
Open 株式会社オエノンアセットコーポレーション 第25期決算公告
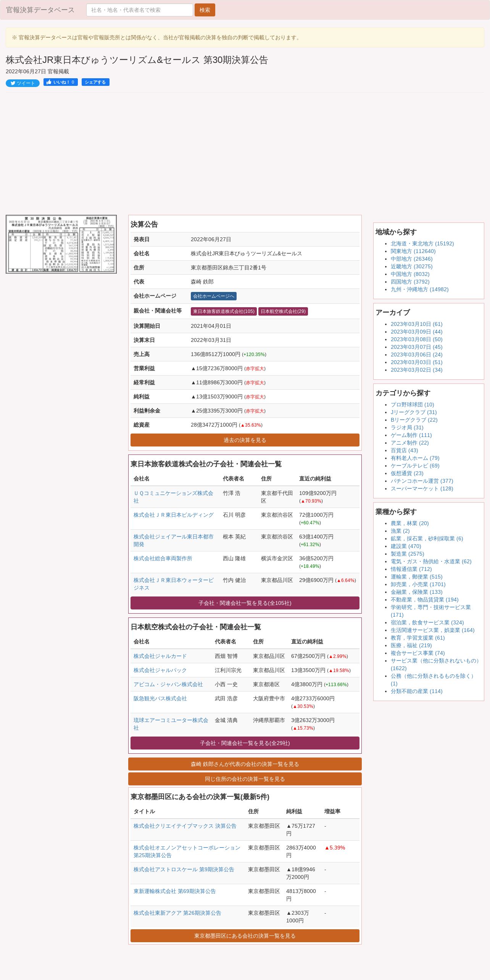[x=187, y=851]
